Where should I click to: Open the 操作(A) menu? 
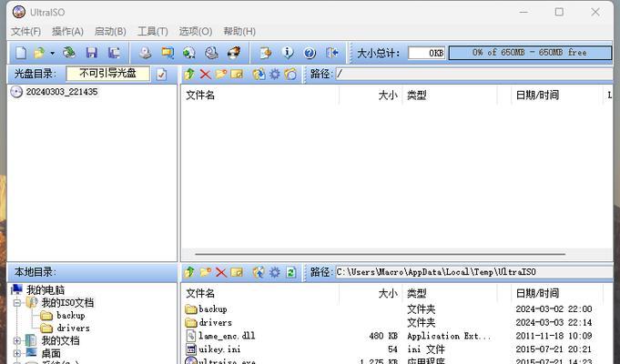click(67, 31)
